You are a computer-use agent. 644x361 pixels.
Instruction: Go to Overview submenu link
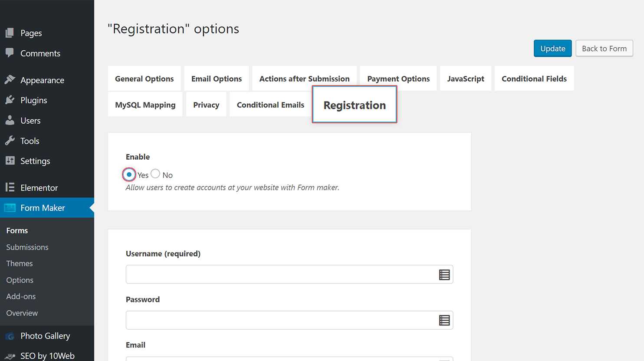(22, 313)
